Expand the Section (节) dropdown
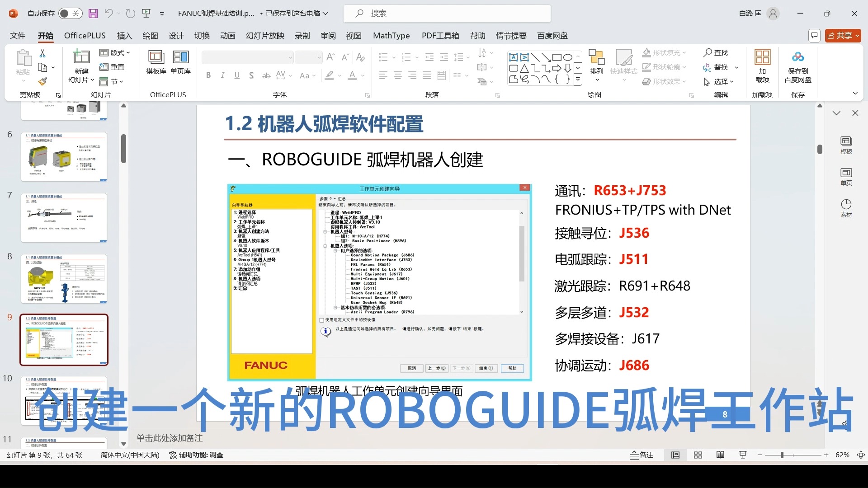 click(111, 82)
